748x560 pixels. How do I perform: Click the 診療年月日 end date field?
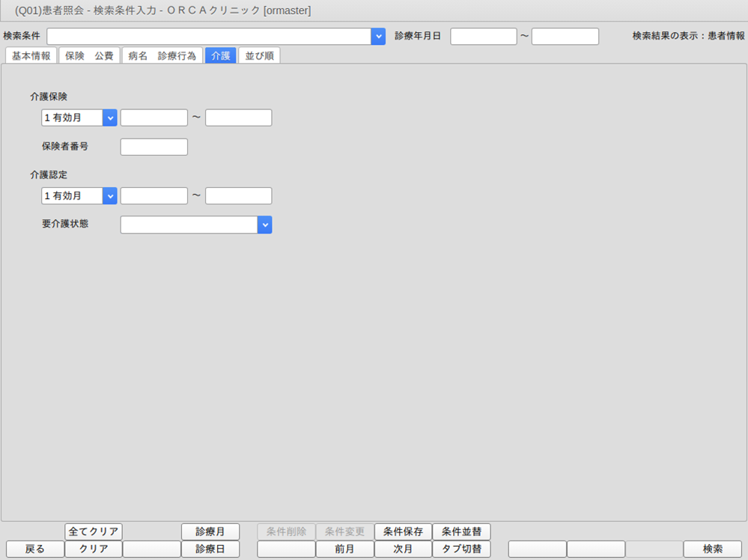(565, 37)
